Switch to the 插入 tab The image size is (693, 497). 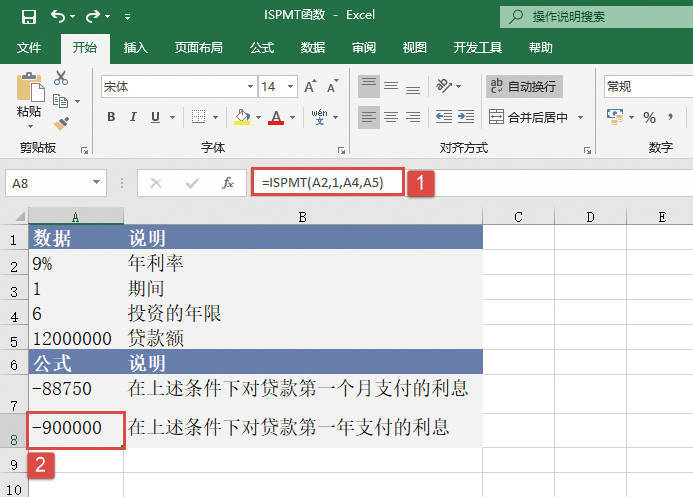(135, 47)
